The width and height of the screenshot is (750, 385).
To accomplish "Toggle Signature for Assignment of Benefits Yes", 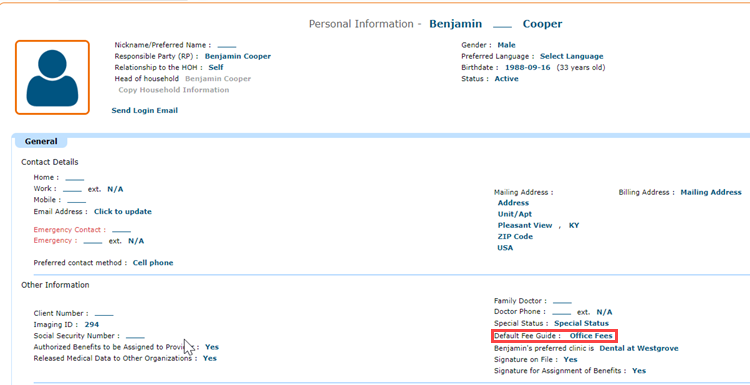I will pos(639,371).
